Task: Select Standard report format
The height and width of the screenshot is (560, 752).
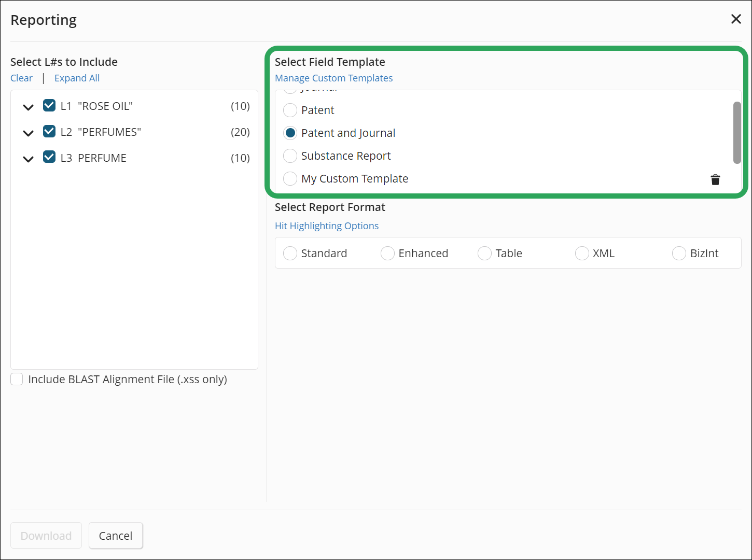Action: tap(290, 253)
